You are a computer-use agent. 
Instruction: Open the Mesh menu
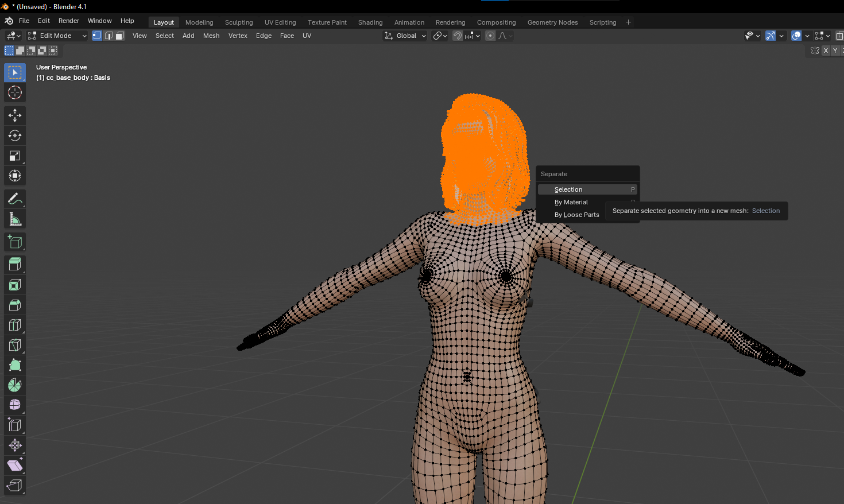click(211, 36)
